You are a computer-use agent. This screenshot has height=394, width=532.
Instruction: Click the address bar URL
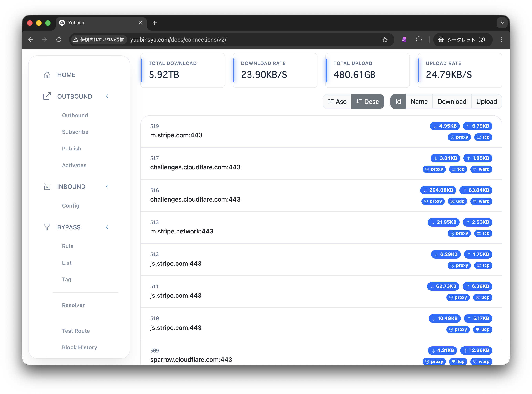tap(178, 40)
